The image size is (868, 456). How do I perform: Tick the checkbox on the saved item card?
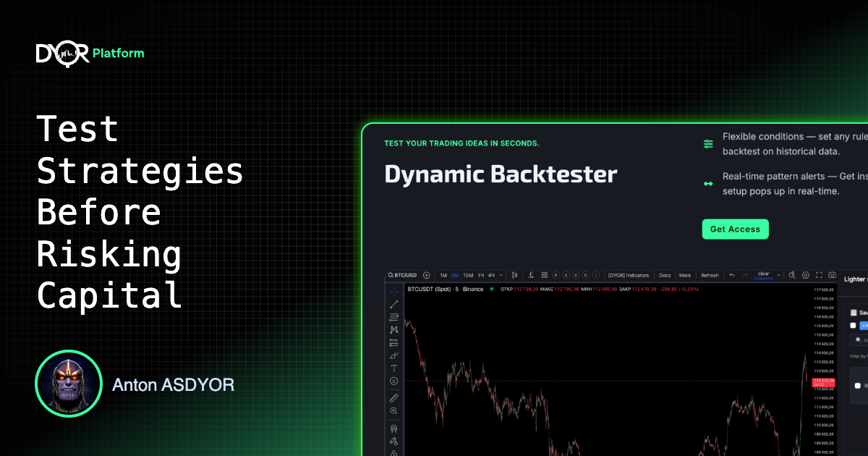(857, 386)
